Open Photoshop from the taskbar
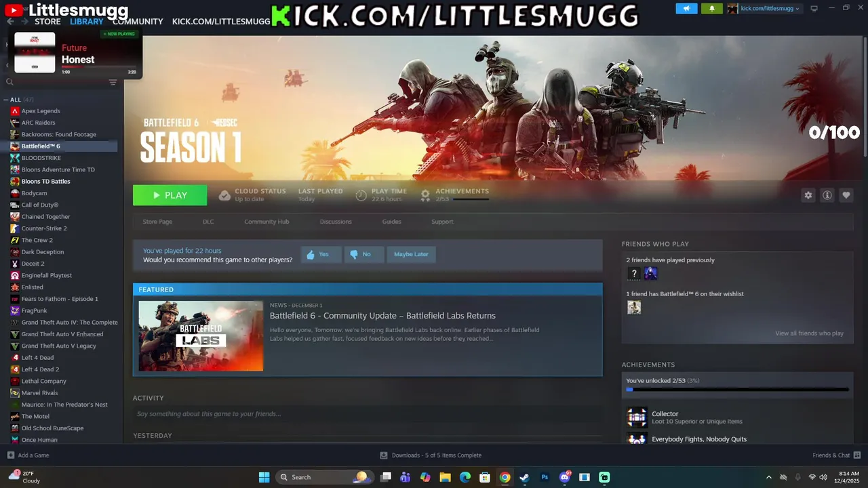The width and height of the screenshot is (868, 488). (x=545, y=477)
